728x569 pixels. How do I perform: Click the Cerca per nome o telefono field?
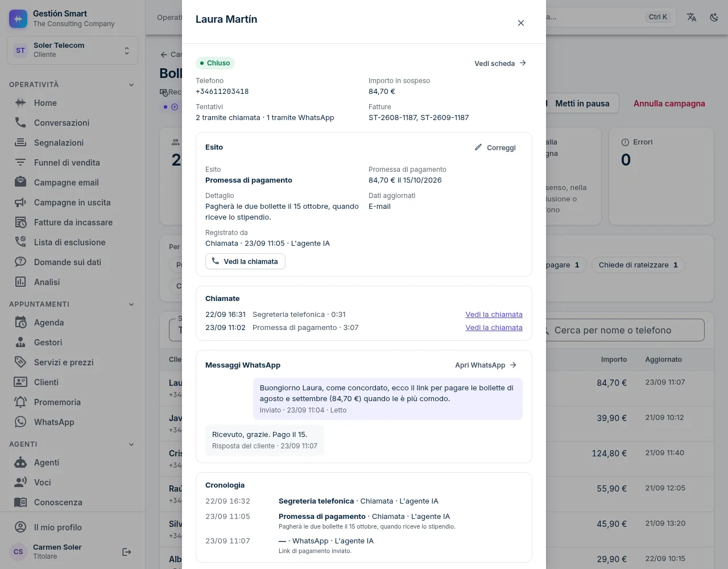624,330
